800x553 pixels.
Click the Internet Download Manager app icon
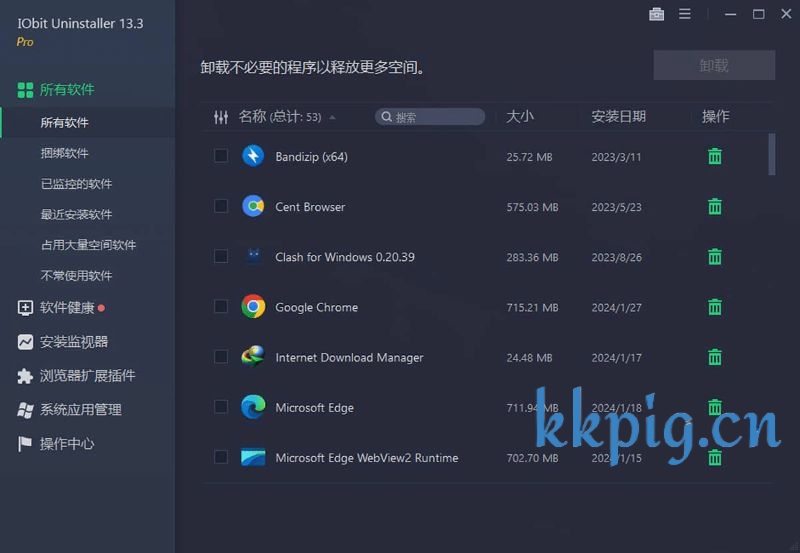coord(253,357)
